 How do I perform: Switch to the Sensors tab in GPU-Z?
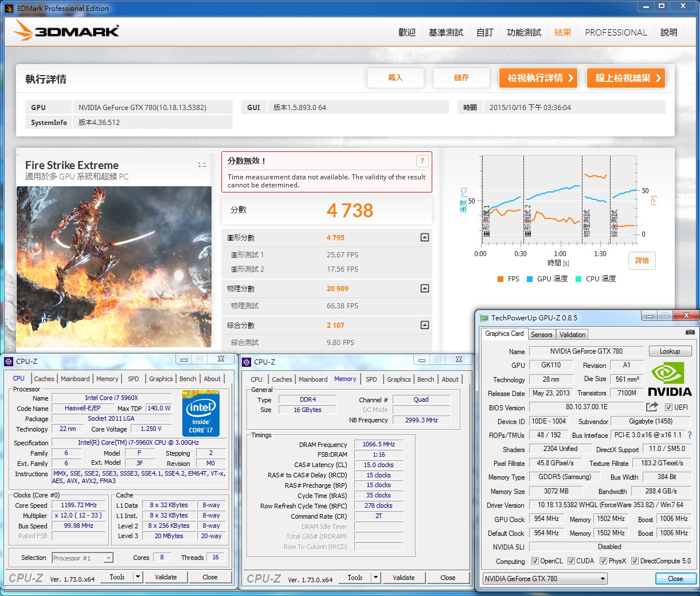[541, 335]
